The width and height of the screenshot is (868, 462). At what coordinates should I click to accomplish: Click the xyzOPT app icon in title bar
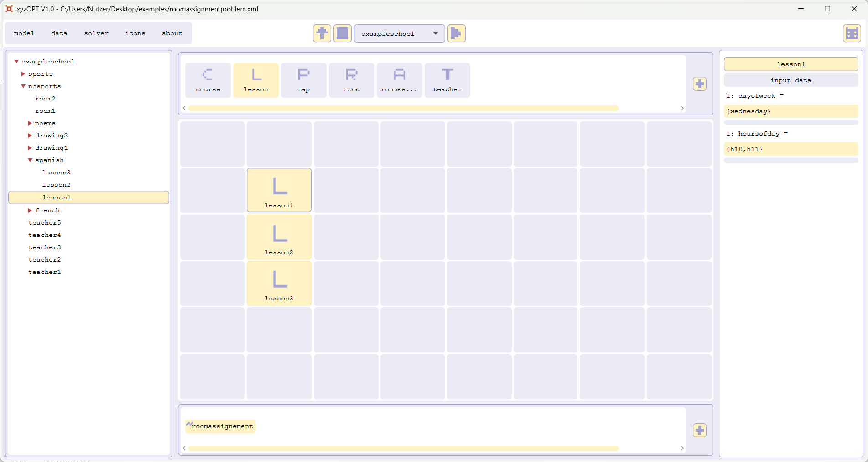[9, 9]
